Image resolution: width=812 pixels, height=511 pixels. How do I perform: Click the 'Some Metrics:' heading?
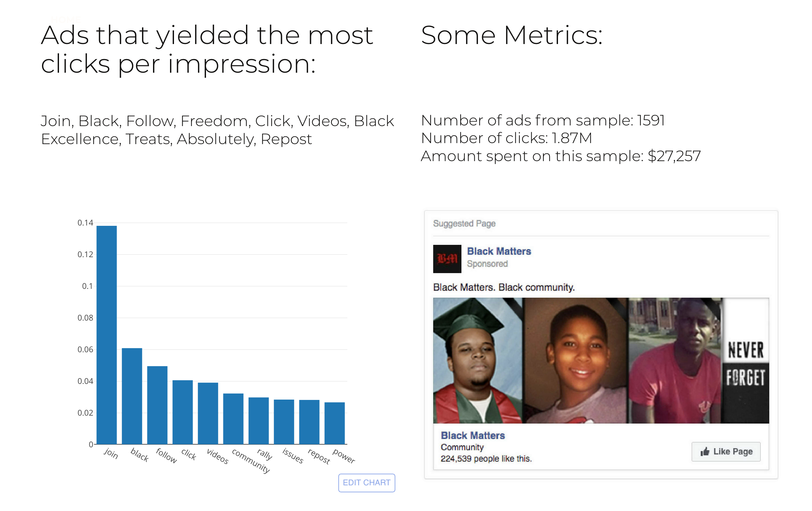pos(511,35)
